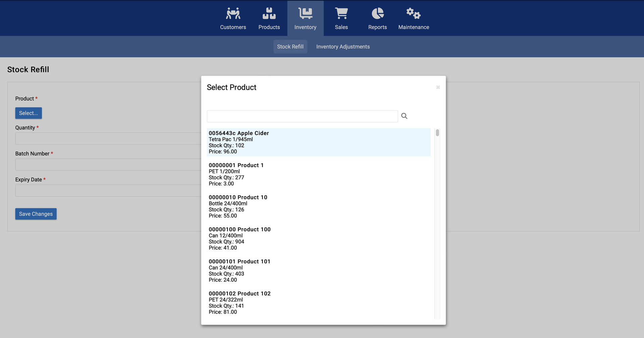Viewport: 644px width, 338px height.
Task: Close the Select Product dialog
Action: (x=438, y=87)
